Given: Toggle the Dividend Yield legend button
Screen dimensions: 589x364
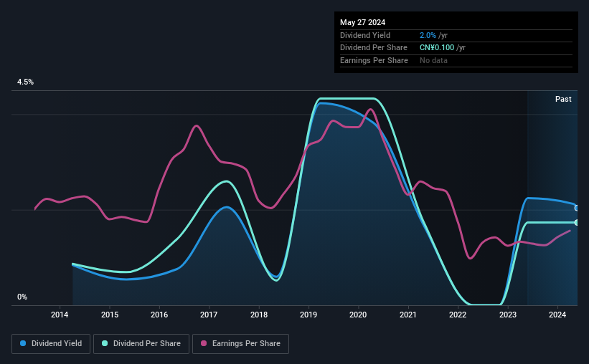Looking at the screenshot, I should point(51,344).
